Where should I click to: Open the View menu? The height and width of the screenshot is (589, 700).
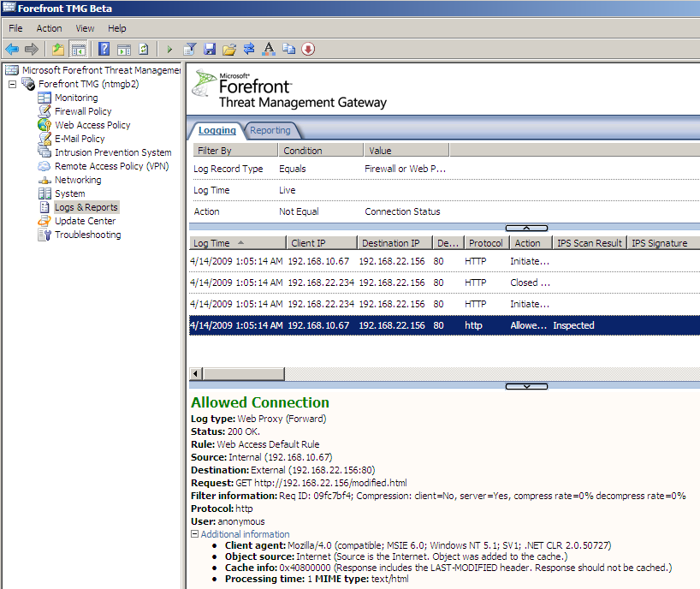pyautogui.click(x=85, y=28)
